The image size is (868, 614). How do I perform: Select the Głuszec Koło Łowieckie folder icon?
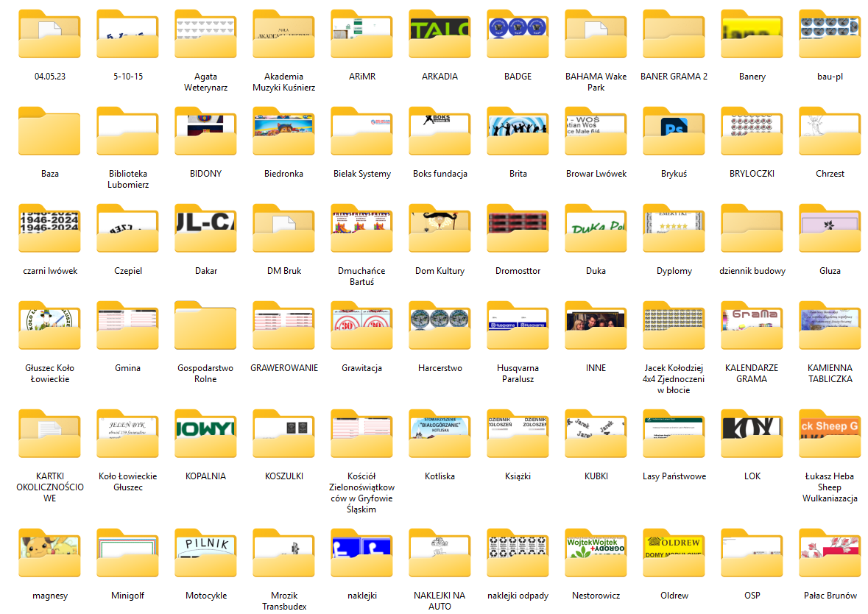tap(49, 325)
